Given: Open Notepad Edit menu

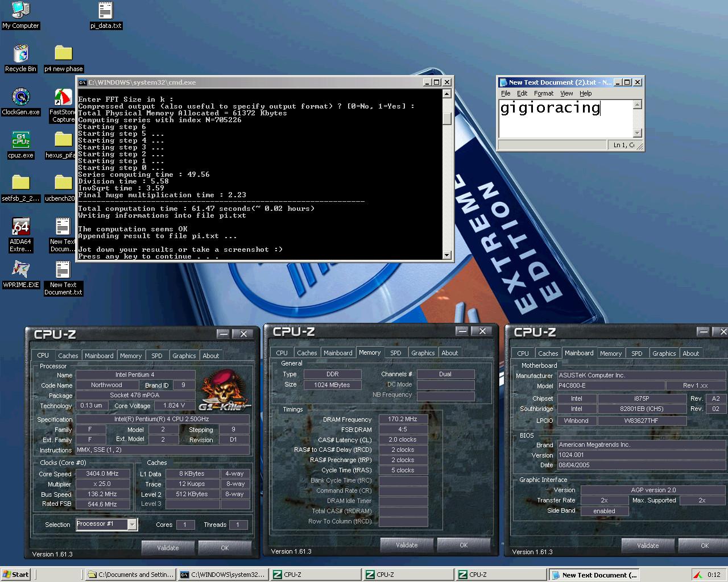Looking at the screenshot, I should coord(522,93).
